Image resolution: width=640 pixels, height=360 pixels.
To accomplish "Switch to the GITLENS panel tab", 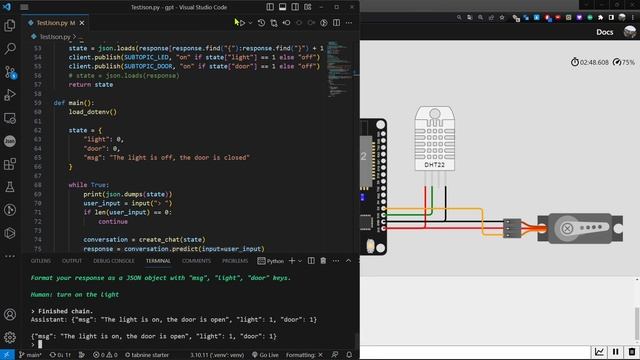I will [41, 261].
